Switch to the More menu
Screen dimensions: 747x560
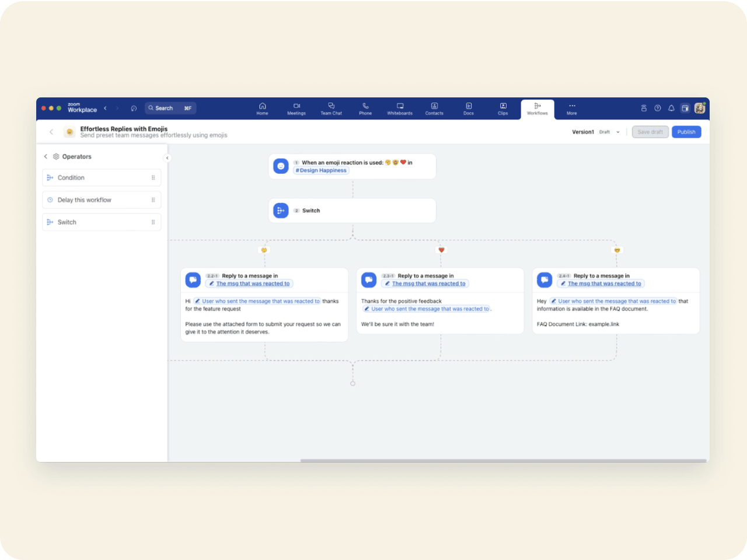pos(572,108)
